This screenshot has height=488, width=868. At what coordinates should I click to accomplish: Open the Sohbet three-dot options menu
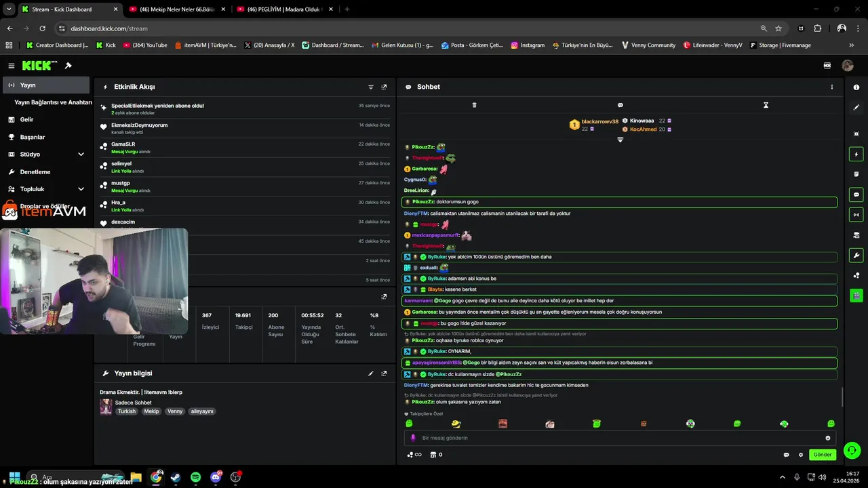(832, 87)
